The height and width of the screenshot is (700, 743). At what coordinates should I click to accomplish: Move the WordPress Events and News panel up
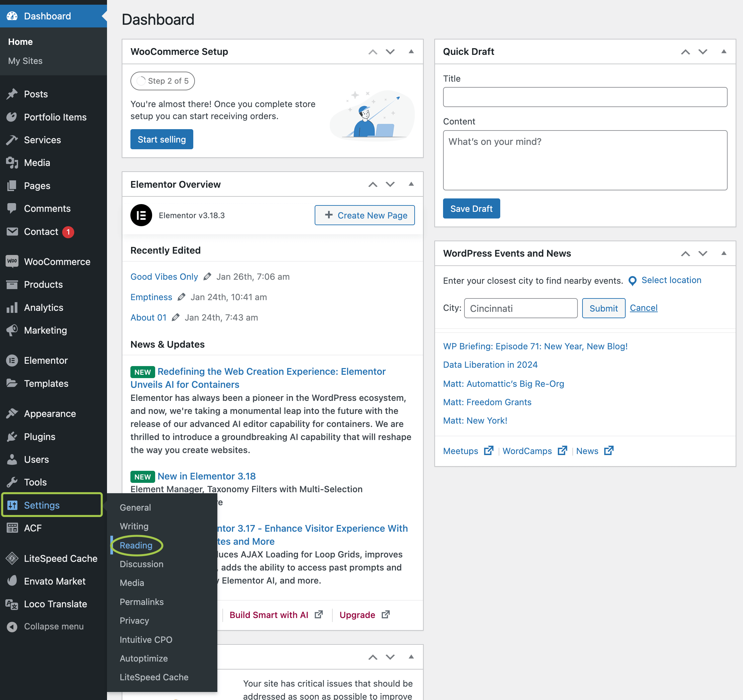(x=685, y=254)
